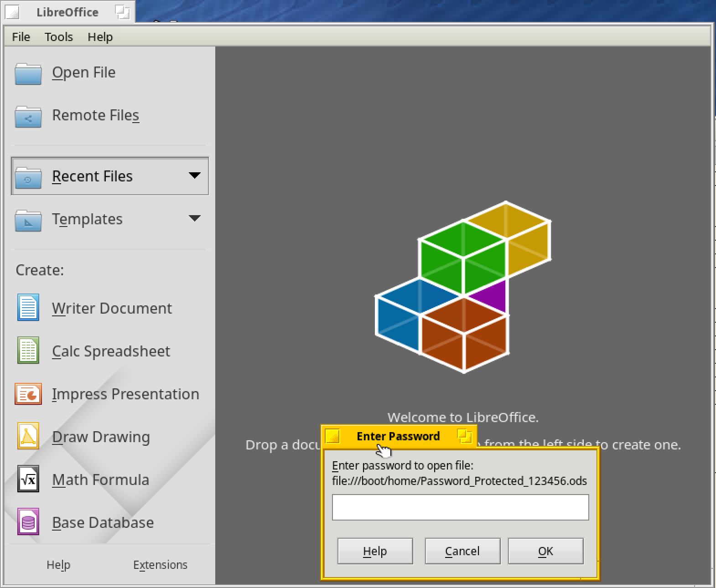Click the Math Formula icon
This screenshot has height=588, width=716.
(28, 479)
